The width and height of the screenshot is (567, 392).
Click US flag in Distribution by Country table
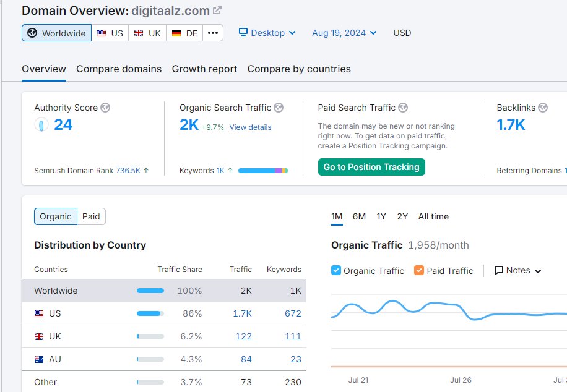[39, 313]
